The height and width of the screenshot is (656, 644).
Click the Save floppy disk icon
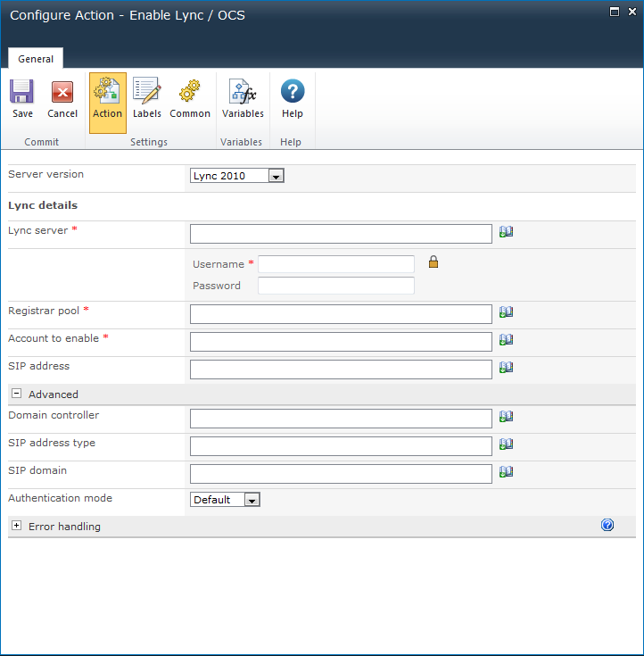click(21, 91)
